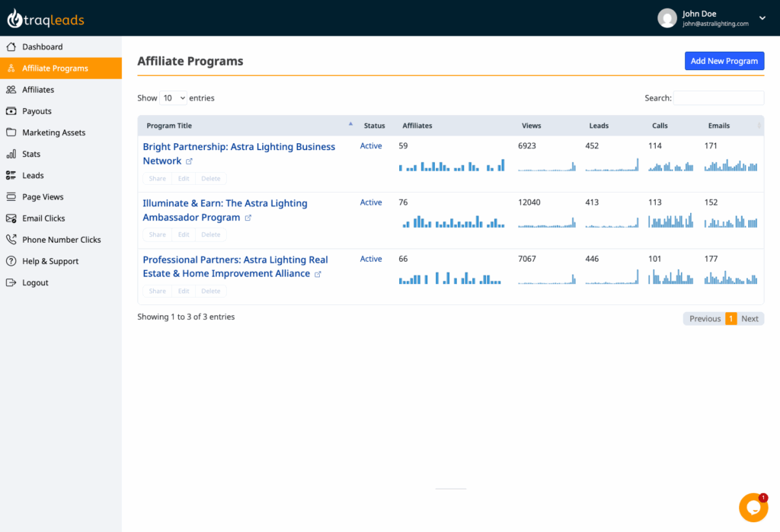Open the Show entries dropdown

pyautogui.click(x=173, y=97)
